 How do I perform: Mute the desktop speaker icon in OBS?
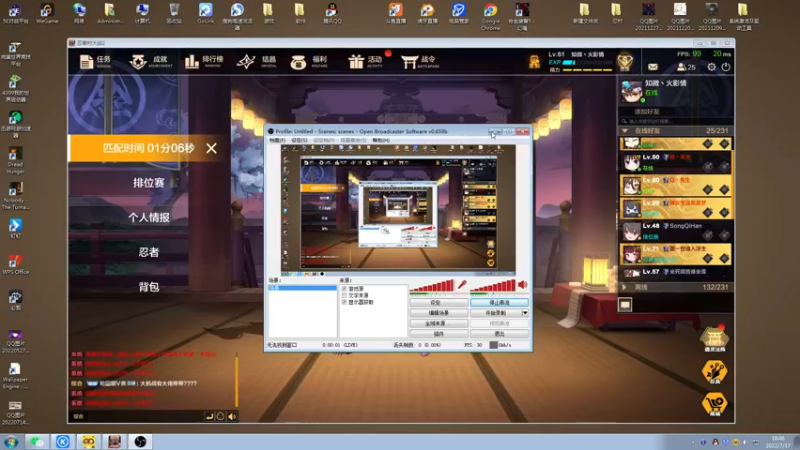click(x=523, y=285)
